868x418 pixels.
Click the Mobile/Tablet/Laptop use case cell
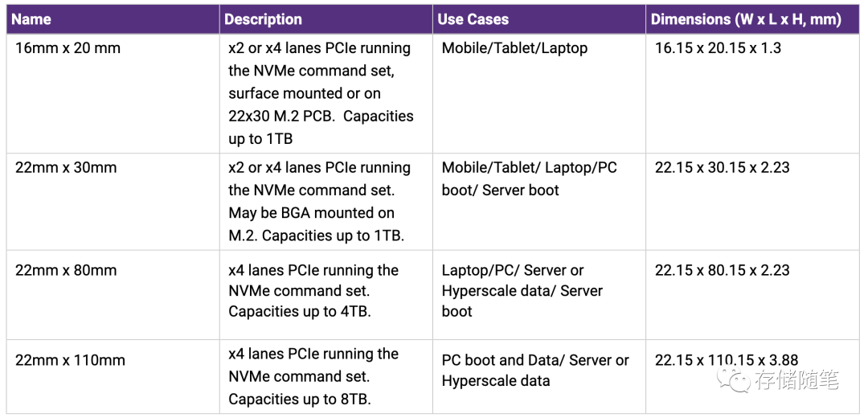[539, 93]
